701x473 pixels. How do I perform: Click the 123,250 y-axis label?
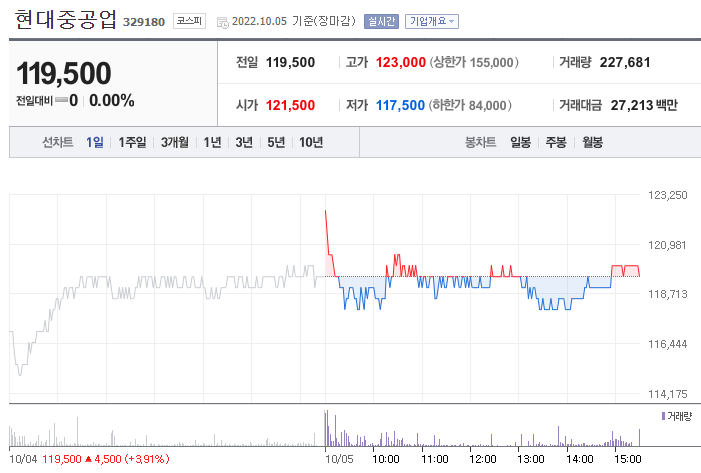(x=667, y=195)
